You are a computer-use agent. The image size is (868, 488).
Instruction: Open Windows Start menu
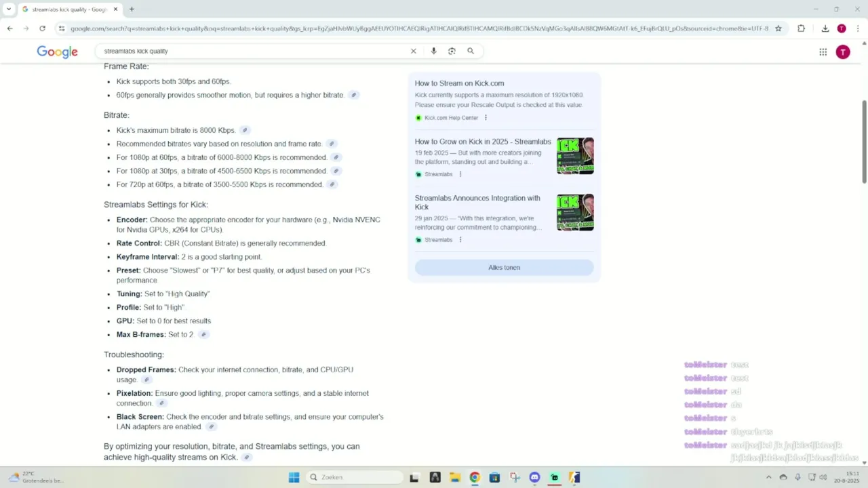pos(294,477)
